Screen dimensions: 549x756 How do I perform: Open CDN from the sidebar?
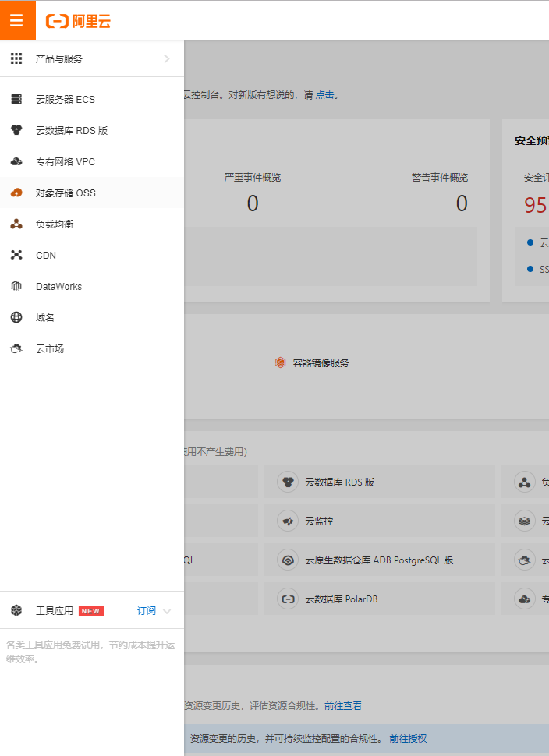pyautogui.click(x=92, y=255)
